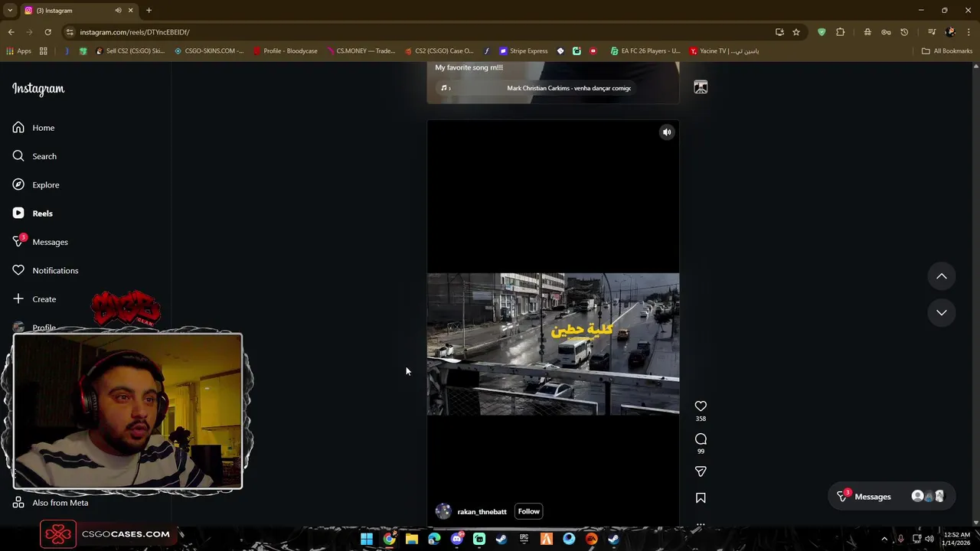This screenshot has width=980, height=551.
Task: Open new browser tab
Action: (x=149, y=11)
